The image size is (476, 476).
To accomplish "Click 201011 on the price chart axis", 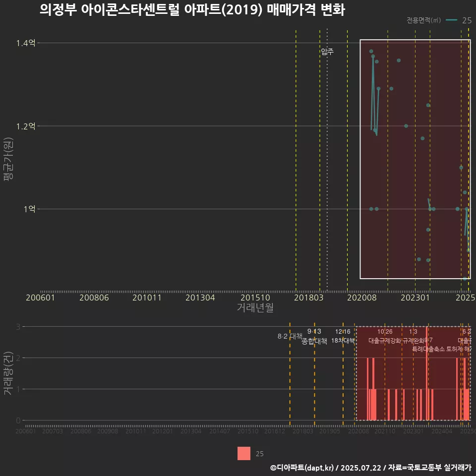I will [147, 297].
